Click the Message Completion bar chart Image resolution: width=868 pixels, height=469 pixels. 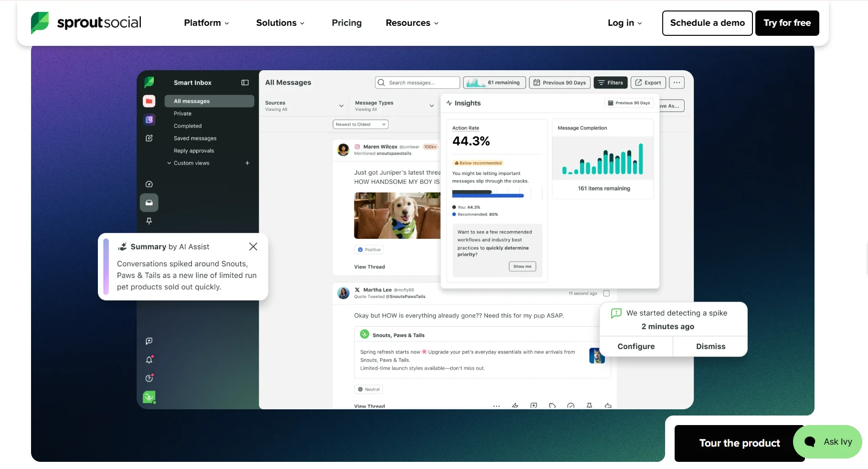(603, 159)
